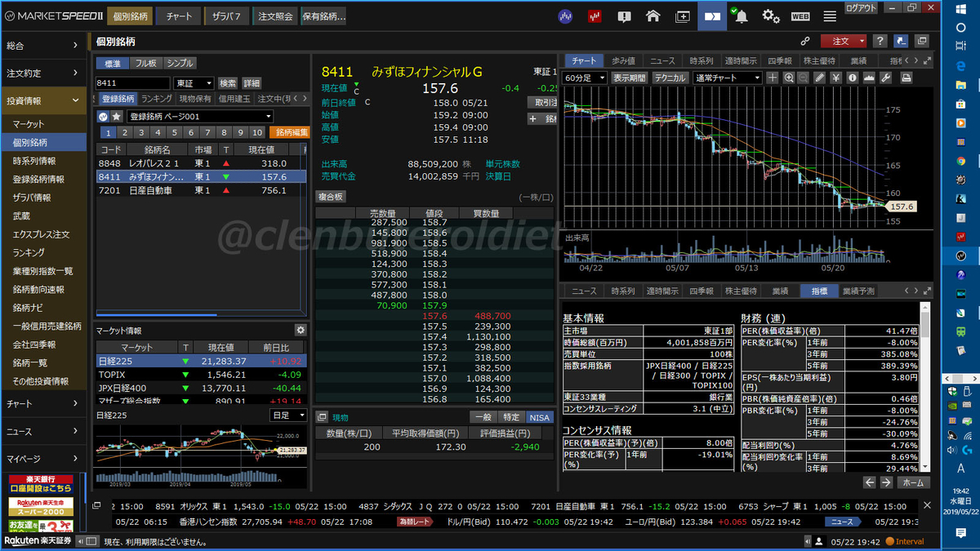Viewport: 980px width, 551px height.
Task: Click the yen symbol chart icon
Action: tap(836, 78)
